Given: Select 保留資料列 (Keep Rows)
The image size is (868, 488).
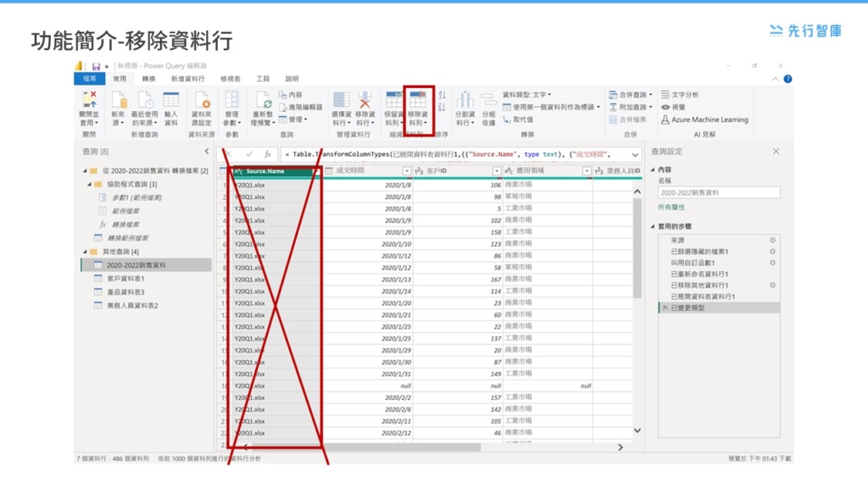Looking at the screenshot, I should click(393, 110).
